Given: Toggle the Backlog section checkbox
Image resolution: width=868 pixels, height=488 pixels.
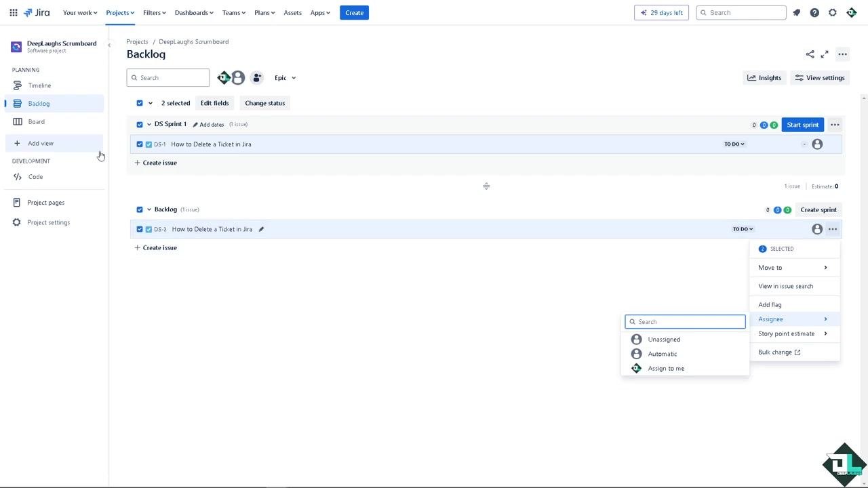Looking at the screenshot, I should point(140,209).
